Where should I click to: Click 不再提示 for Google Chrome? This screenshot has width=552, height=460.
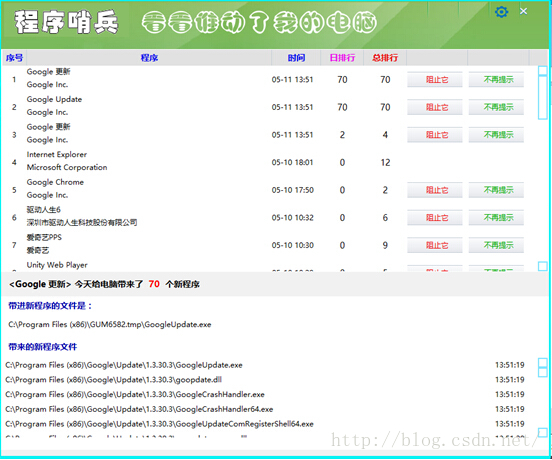[x=496, y=190]
